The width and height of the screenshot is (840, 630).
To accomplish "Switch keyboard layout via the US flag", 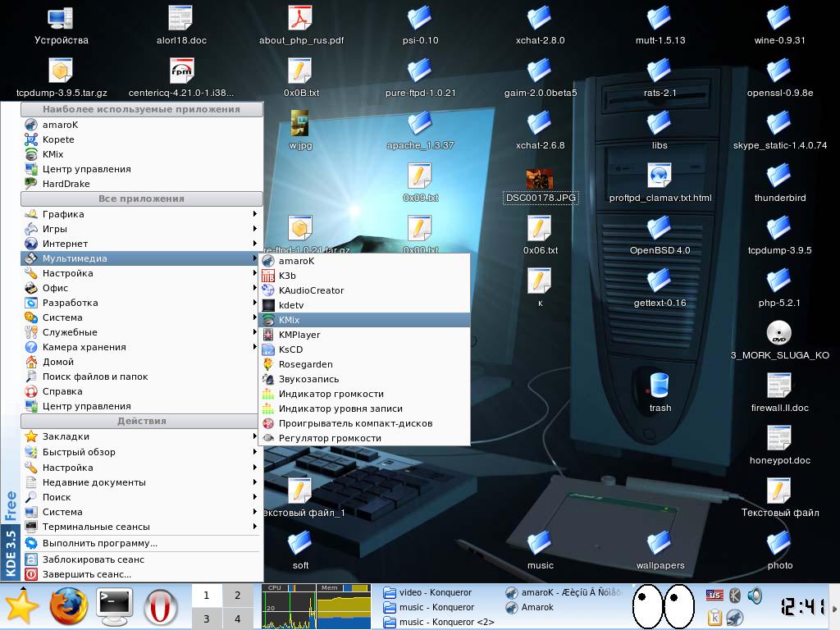I will click(714, 596).
